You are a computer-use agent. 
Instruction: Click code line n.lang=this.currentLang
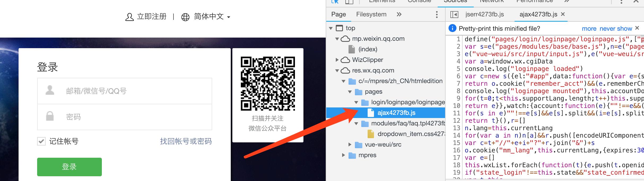click(x=509, y=128)
